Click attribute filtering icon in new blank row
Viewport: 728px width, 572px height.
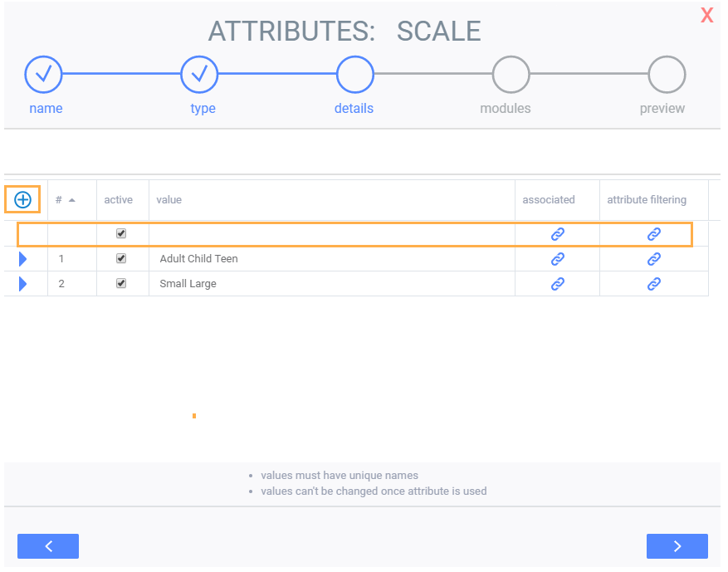click(x=654, y=234)
